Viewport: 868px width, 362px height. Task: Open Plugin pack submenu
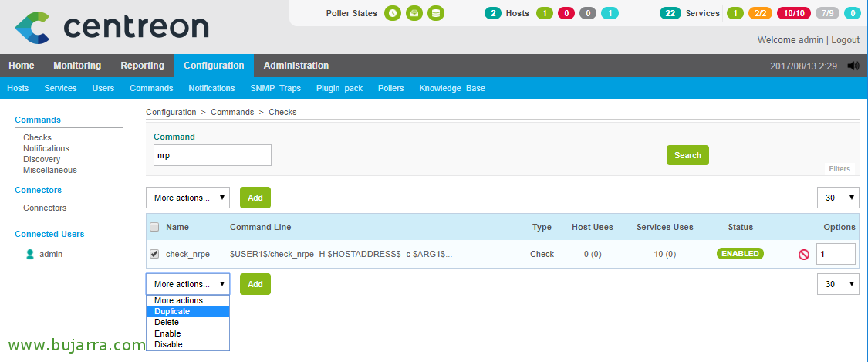pos(339,88)
